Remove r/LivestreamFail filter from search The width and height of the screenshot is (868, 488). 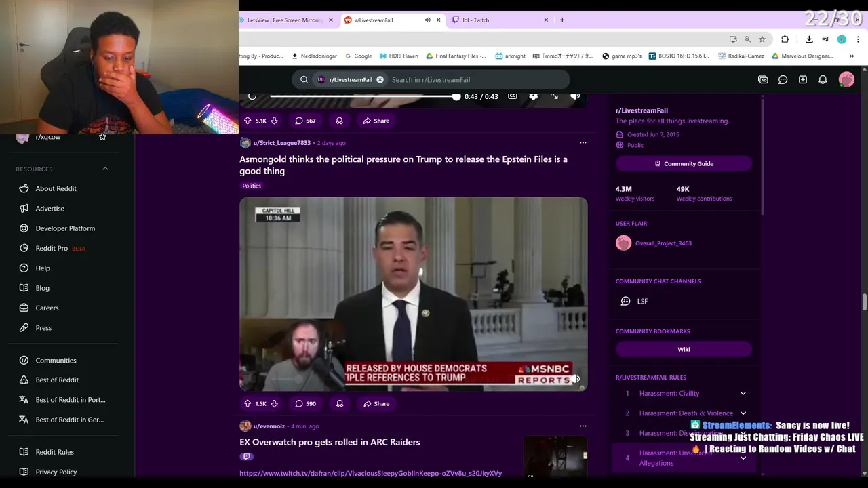tap(380, 79)
